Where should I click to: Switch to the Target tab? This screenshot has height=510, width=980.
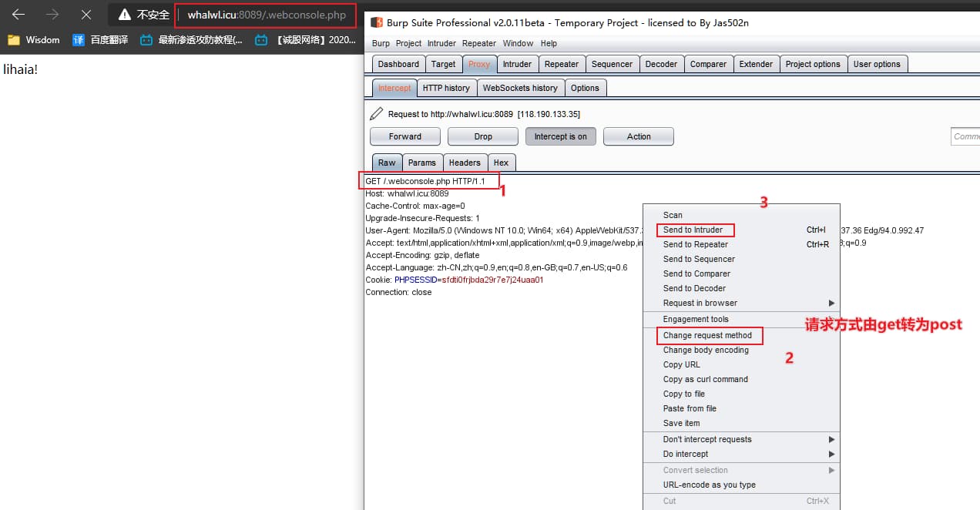pos(443,64)
